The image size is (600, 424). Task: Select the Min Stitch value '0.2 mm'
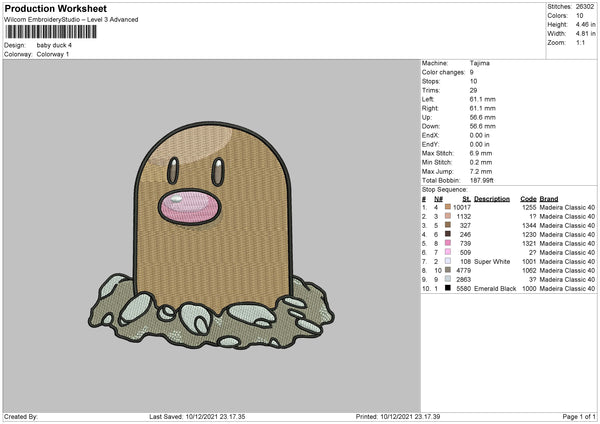tap(481, 162)
